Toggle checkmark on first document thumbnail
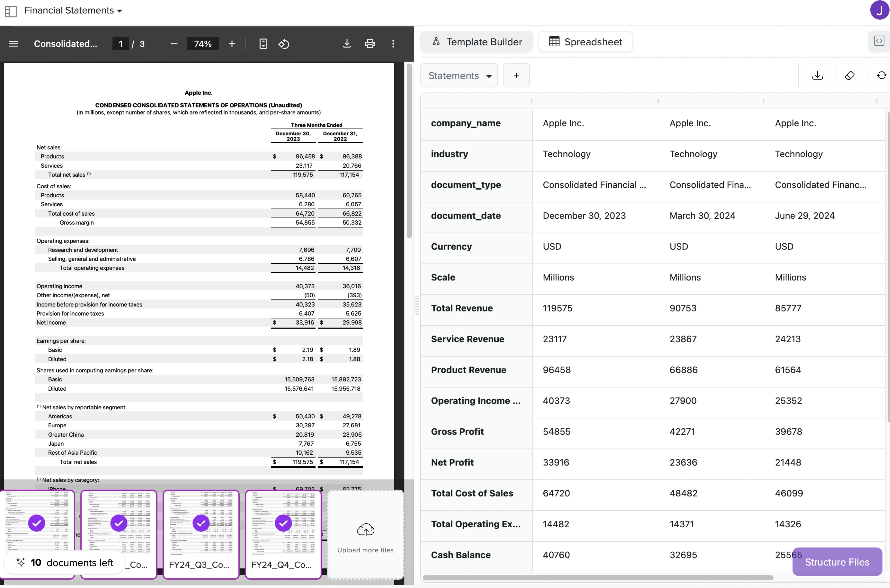Screen dimensions: 890x588 point(37,523)
